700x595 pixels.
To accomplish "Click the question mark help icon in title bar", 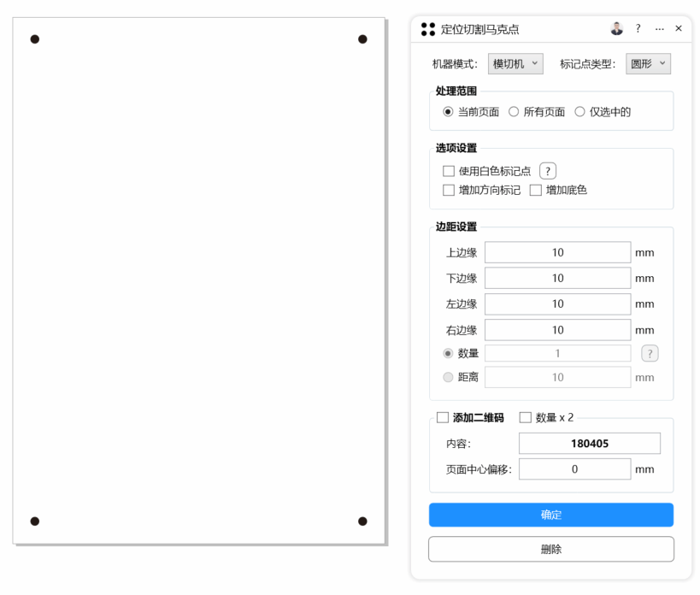I will [638, 29].
